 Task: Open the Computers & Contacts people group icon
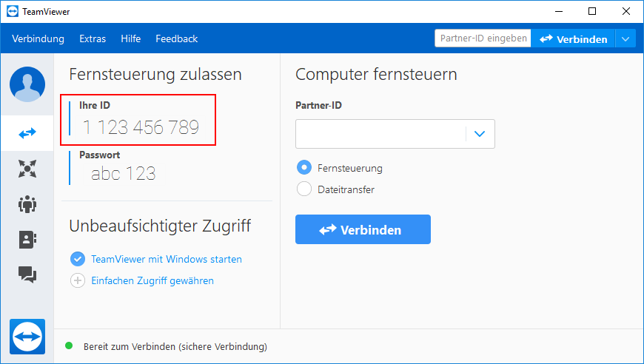[x=27, y=204]
